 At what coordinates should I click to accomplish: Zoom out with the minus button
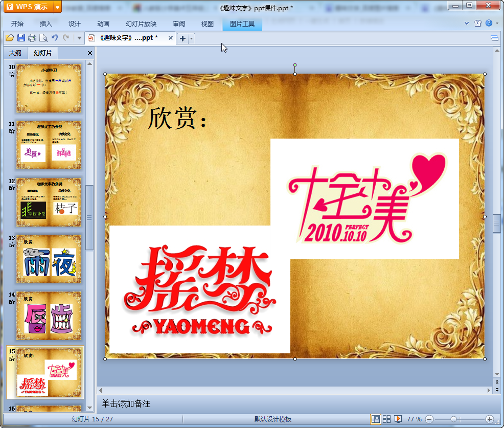pos(429,419)
